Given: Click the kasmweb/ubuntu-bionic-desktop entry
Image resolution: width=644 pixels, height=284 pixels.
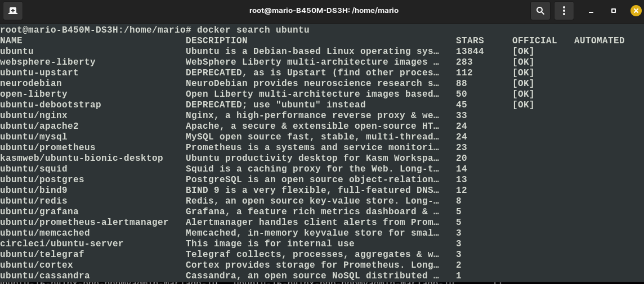Looking at the screenshot, I should pyautogui.click(x=81, y=158).
